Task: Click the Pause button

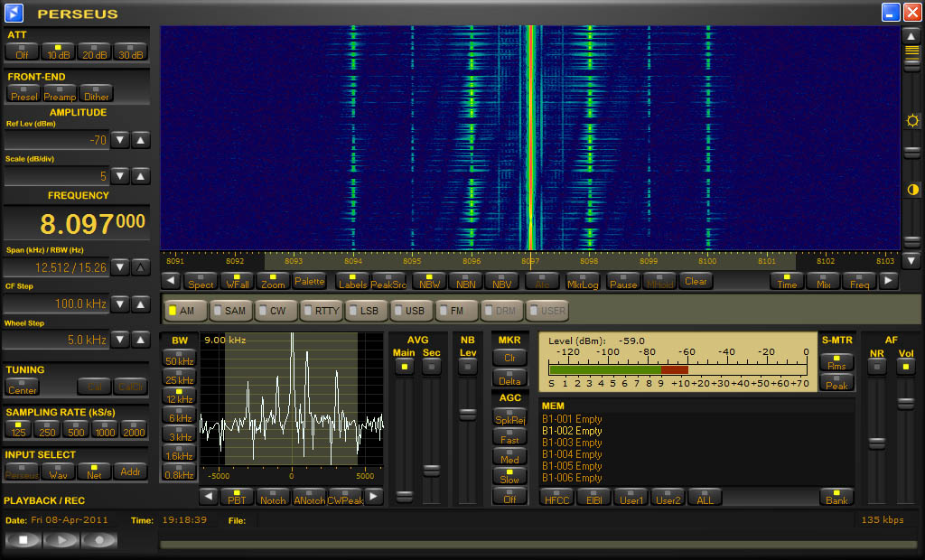Action: click(623, 281)
